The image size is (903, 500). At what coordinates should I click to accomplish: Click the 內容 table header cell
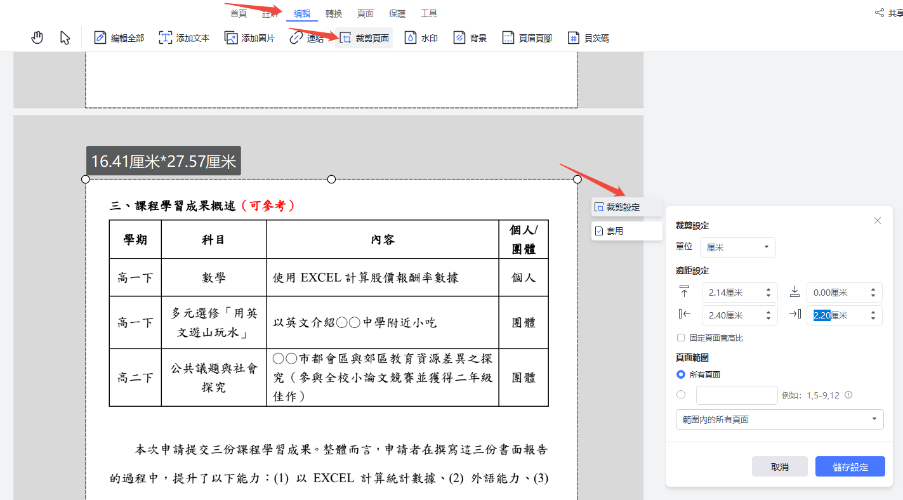[382, 239]
